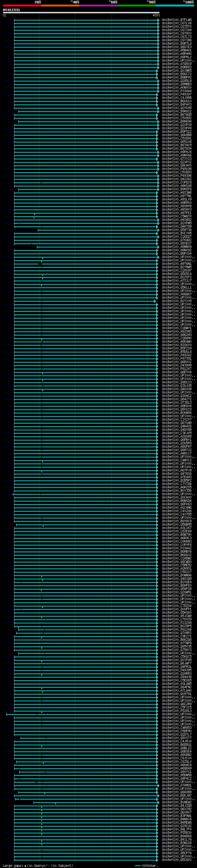The width and height of the screenshot is (197, 868).
Task: Select the UniRef100_P49397 label
Action: (177, 94)
